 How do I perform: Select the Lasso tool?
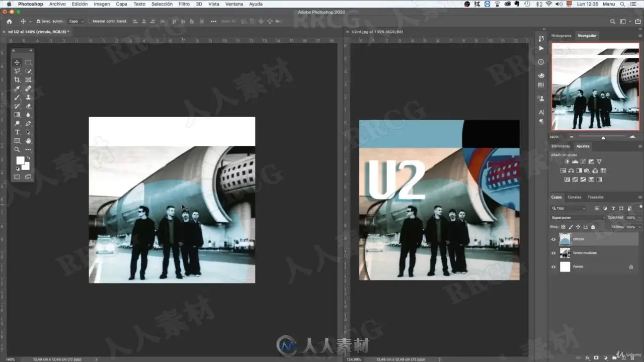point(17,71)
